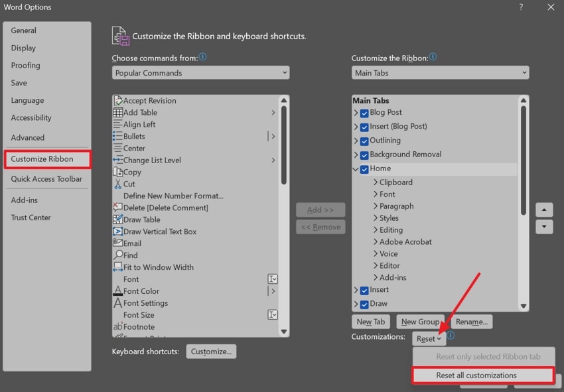Image resolution: width=564 pixels, height=392 pixels.
Task: Click the Font Size combo box indicator icon
Action: [273, 314]
